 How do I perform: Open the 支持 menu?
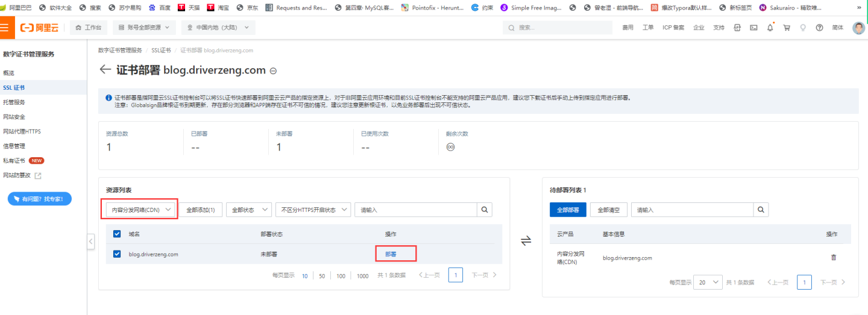[719, 28]
